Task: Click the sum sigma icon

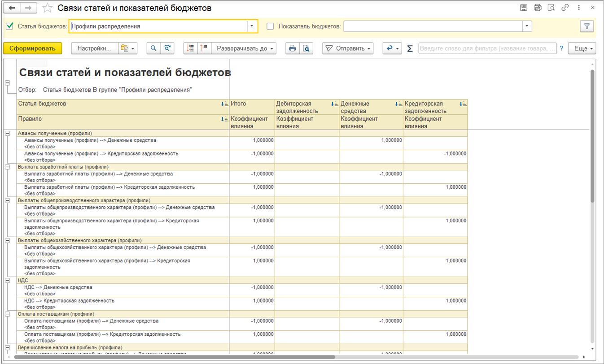Action: [x=410, y=48]
